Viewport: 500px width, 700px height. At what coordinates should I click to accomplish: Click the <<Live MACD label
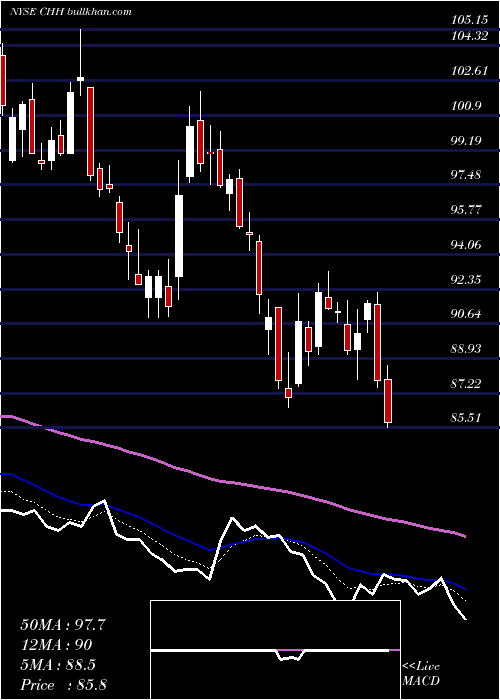pos(421,674)
